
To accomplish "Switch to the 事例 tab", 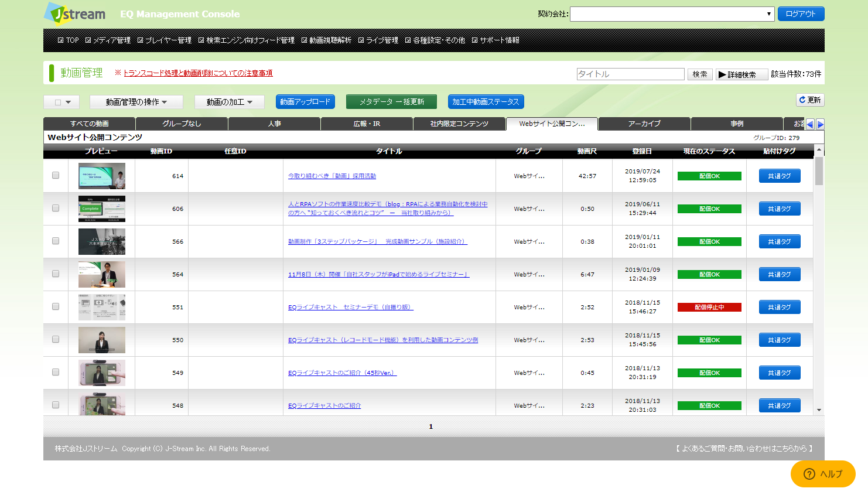I will pos(737,124).
